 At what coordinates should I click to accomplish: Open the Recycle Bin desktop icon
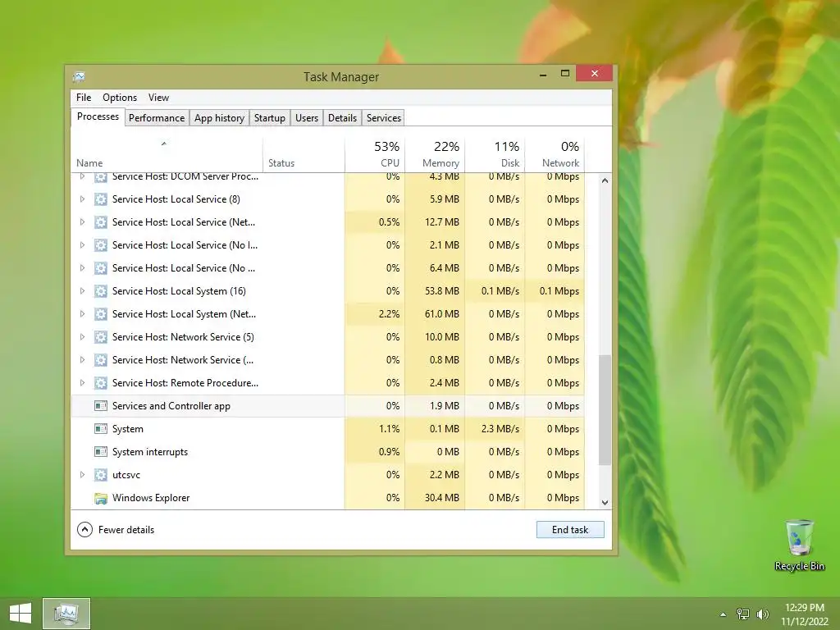(799, 545)
